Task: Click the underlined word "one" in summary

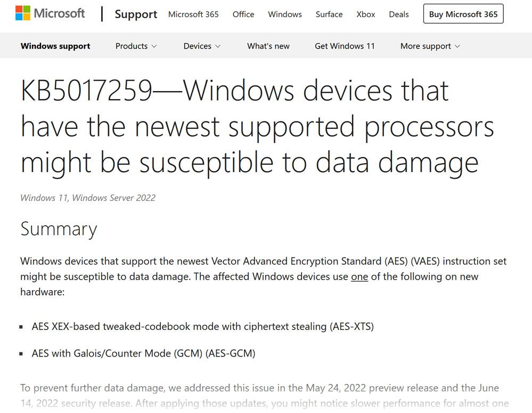Action: point(359,277)
